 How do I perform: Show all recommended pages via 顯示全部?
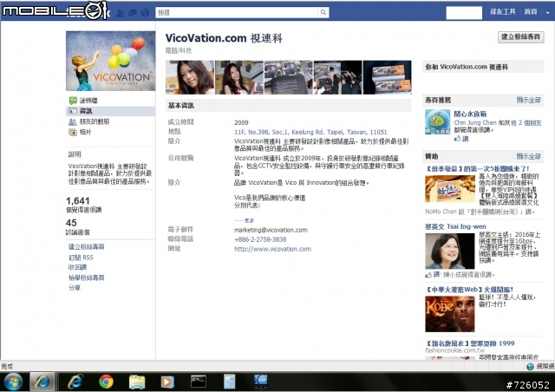pos(528,100)
